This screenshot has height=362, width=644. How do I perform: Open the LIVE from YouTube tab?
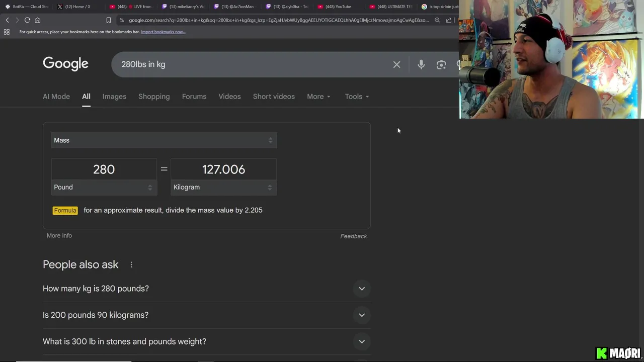click(130, 7)
